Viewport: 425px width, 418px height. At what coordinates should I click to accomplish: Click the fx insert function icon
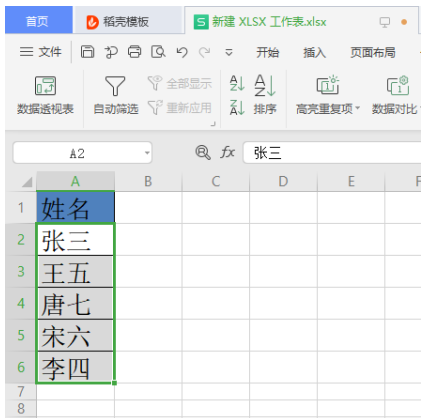228,152
